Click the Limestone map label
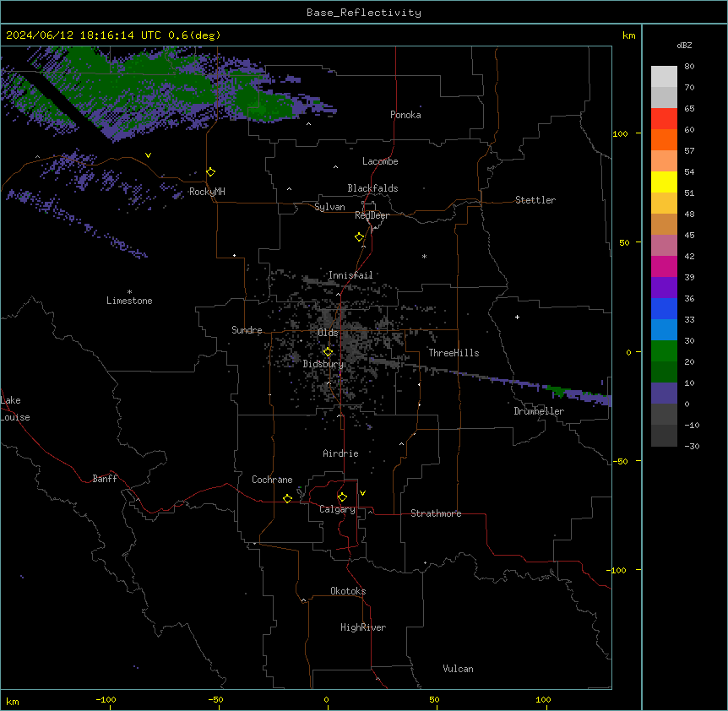The height and width of the screenshot is (711, 728). pyautogui.click(x=129, y=301)
